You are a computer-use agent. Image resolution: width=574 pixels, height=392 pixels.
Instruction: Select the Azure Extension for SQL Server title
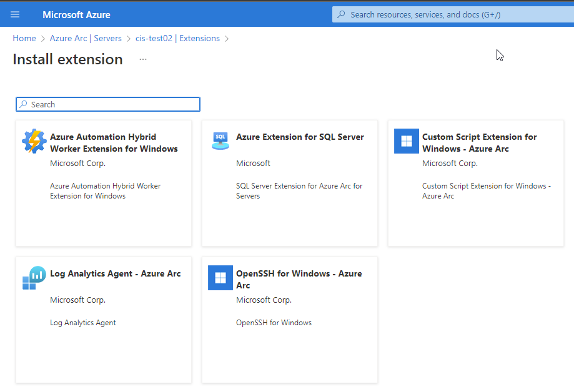click(300, 137)
